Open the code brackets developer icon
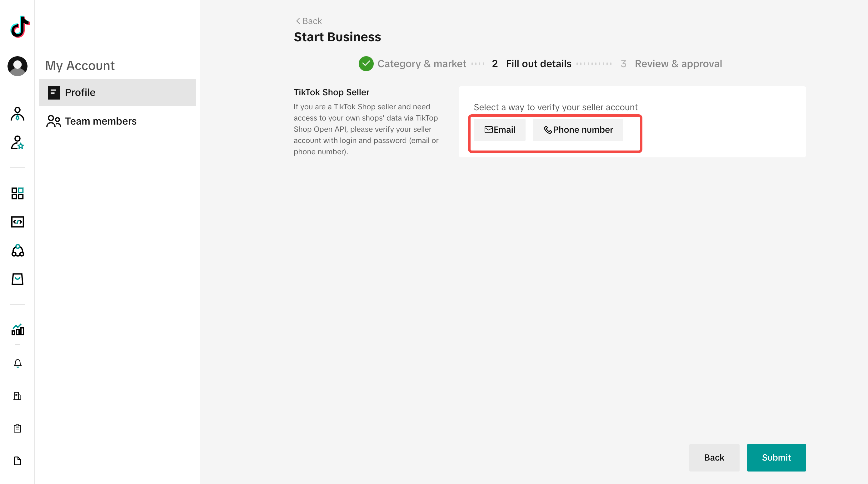868x484 pixels. click(x=17, y=222)
